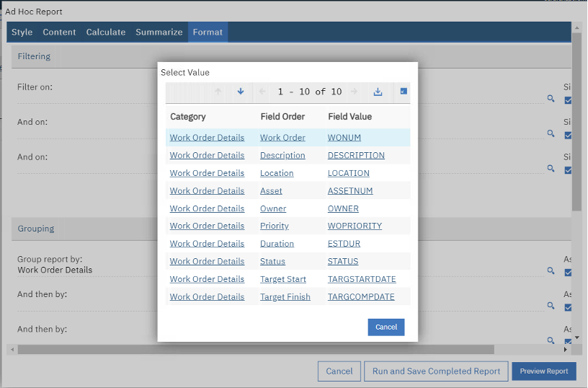588x388 pixels.
Task: Toggle checkbox beside Group report by row
Action: [x=568, y=273]
